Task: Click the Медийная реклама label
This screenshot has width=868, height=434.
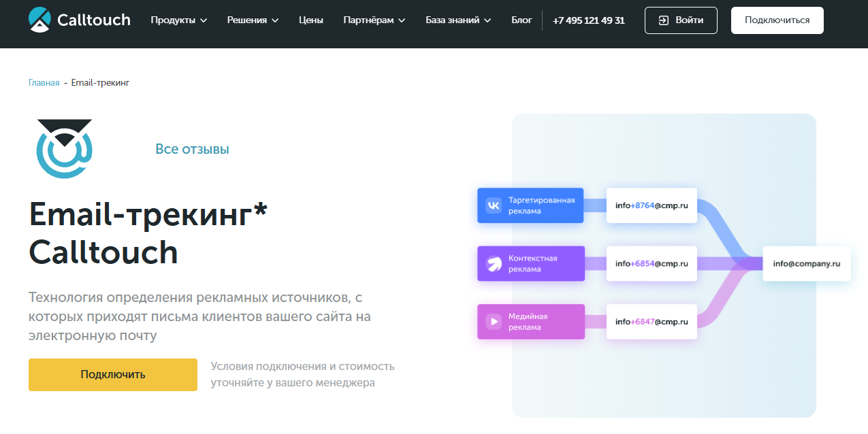Action: point(528,322)
